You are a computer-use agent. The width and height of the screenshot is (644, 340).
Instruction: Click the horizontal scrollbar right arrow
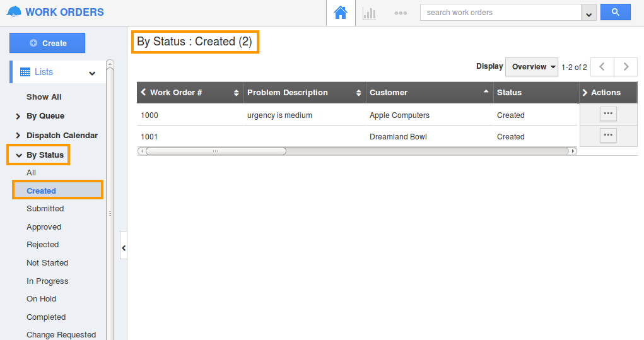click(573, 151)
